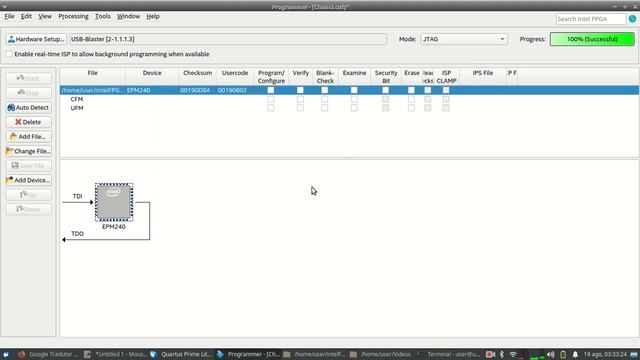The image size is (640, 360).
Task: Click the globe icon beside search field
Action: [632, 19]
